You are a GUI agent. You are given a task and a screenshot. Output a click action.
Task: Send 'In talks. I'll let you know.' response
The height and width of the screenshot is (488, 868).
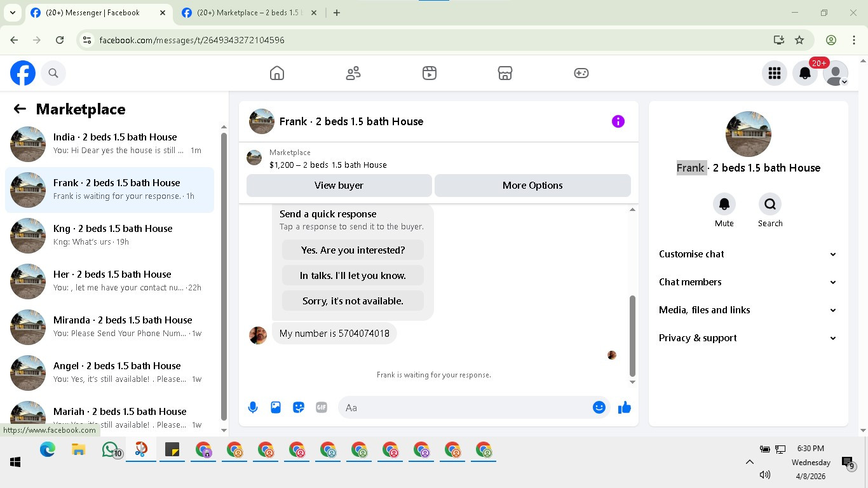tap(353, 276)
